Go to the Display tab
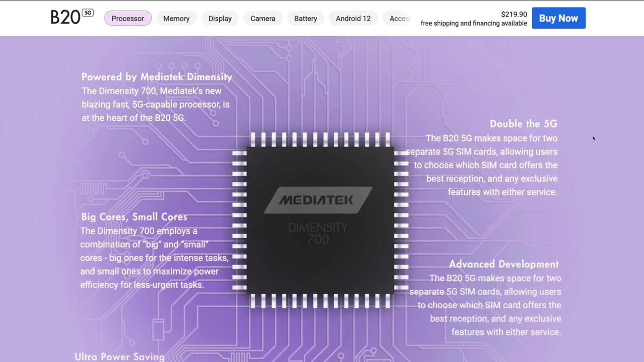This screenshot has height=362, width=644. pyautogui.click(x=220, y=18)
